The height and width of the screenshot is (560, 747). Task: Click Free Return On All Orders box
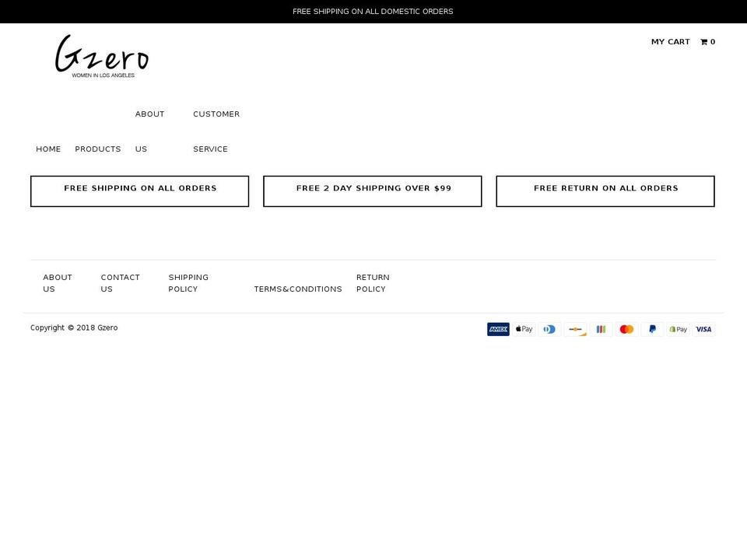pos(605,191)
